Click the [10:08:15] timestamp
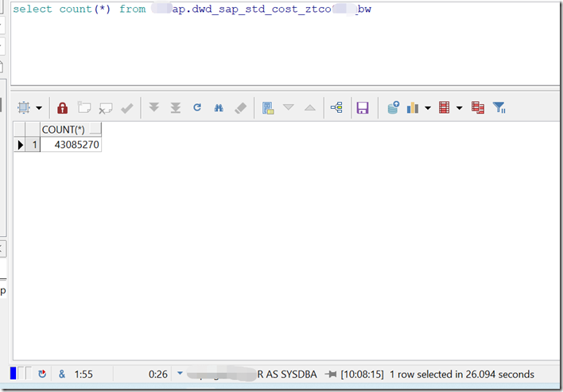Image resolution: width=563 pixels, height=392 pixels. [x=363, y=375]
